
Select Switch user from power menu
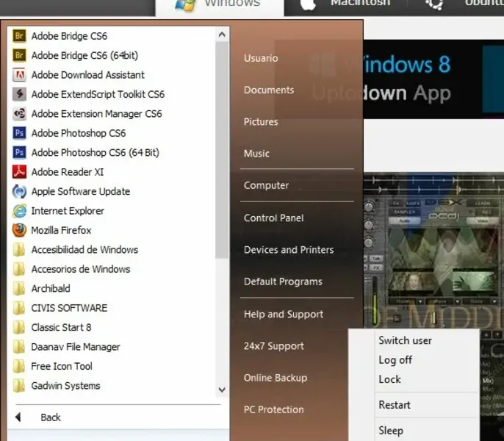pyautogui.click(x=405, y=340)
